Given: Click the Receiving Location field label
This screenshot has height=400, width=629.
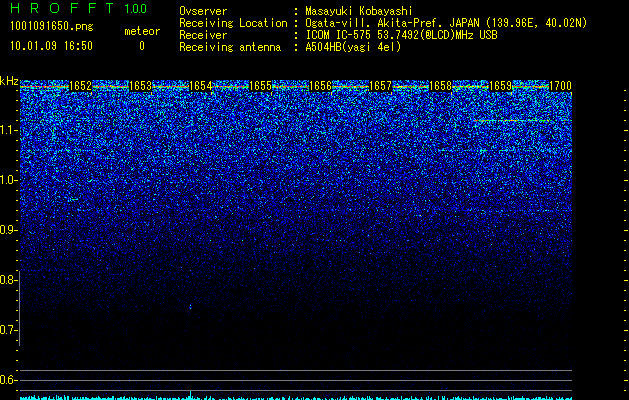Looking at the screenshot, I should coord(233,23).
